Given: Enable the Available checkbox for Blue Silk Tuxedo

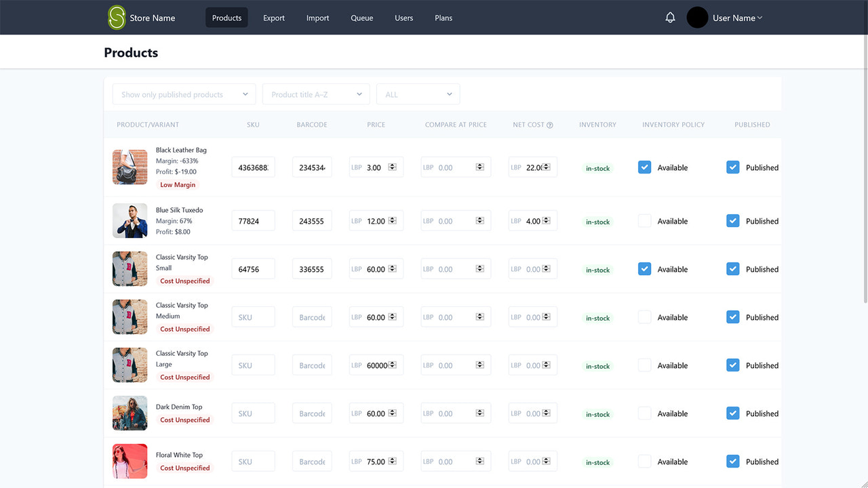Looking at the screenshot, I should (644, 220).
